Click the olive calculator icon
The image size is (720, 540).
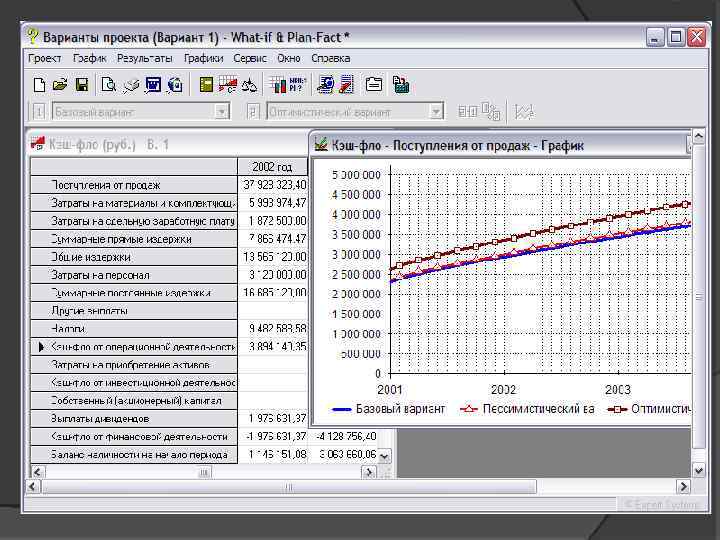[x=206, y=85]
